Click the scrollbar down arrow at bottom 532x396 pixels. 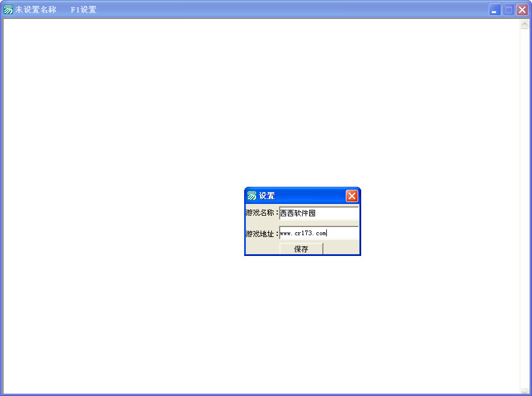point(524,391)
